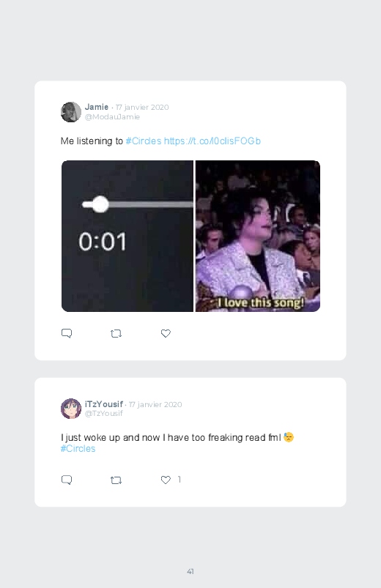
Task: Open iTzYousif's display name
Action: tap(104, 404)
